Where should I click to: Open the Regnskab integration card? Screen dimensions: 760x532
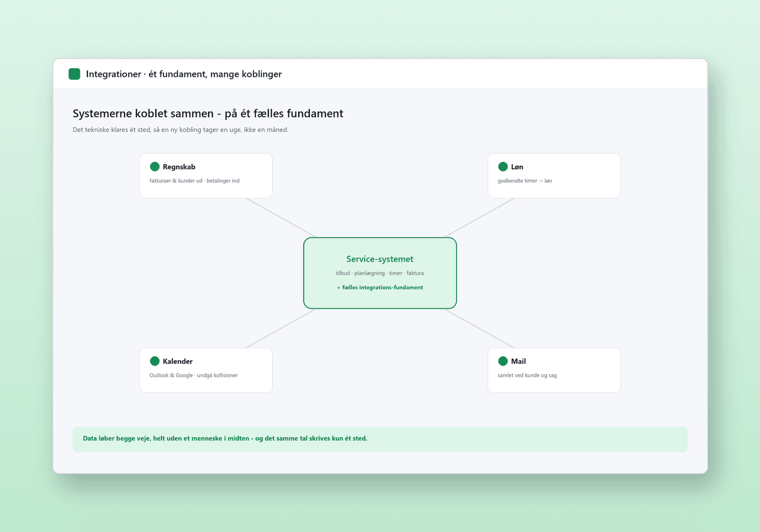pos(206,176)
